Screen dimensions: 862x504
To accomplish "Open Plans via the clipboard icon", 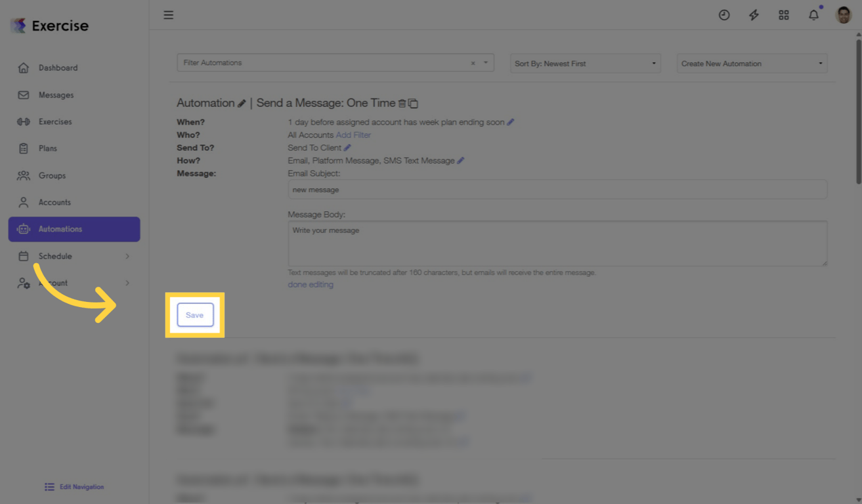I will pyautogui.click(x=24, y=148).
